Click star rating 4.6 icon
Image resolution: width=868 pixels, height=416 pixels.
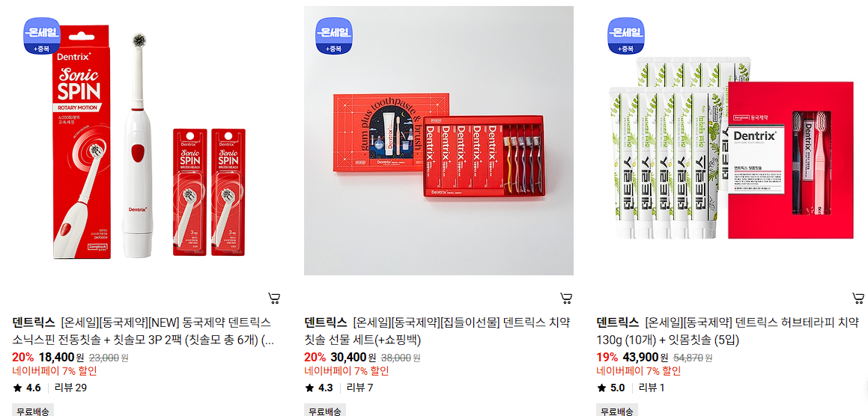click(16, 388)
